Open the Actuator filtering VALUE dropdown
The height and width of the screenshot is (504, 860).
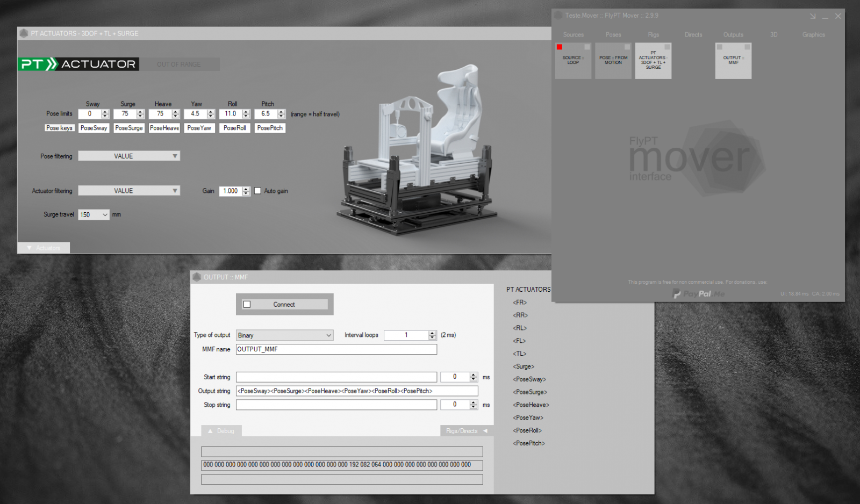[x=129, y=191]
